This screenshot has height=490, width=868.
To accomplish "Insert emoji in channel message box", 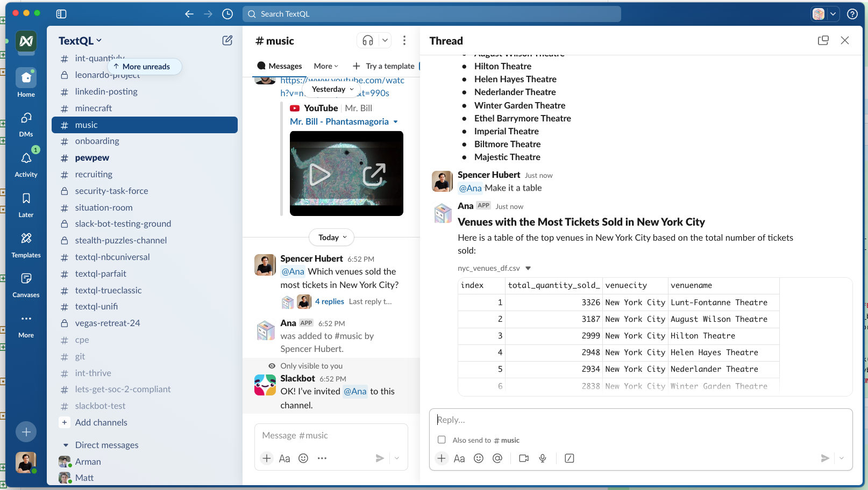I will pos(303,458).
